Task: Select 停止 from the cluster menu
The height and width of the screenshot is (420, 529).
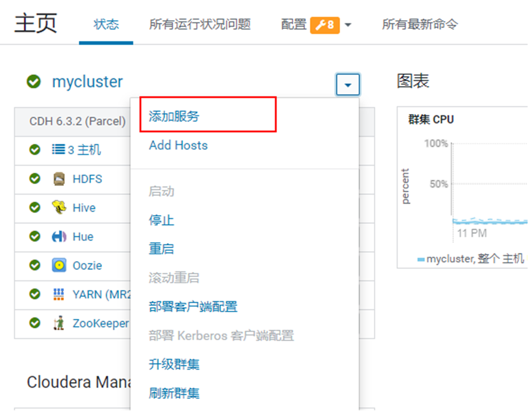Action: [x=161, y=220]
